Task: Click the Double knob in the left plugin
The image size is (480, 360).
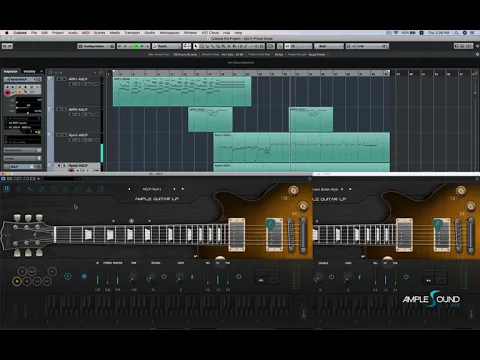Action: (x=151, y=277)
